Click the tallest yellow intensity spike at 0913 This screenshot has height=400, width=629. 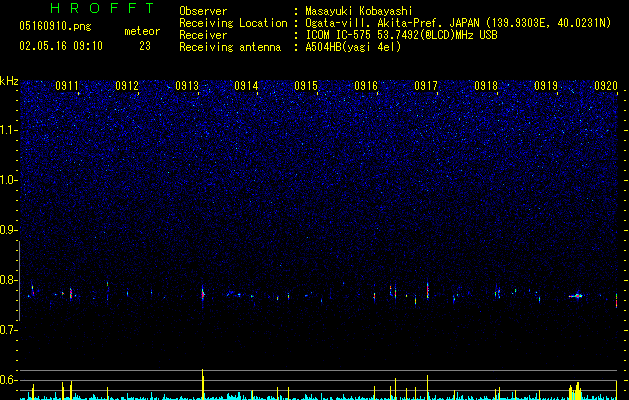203,384
